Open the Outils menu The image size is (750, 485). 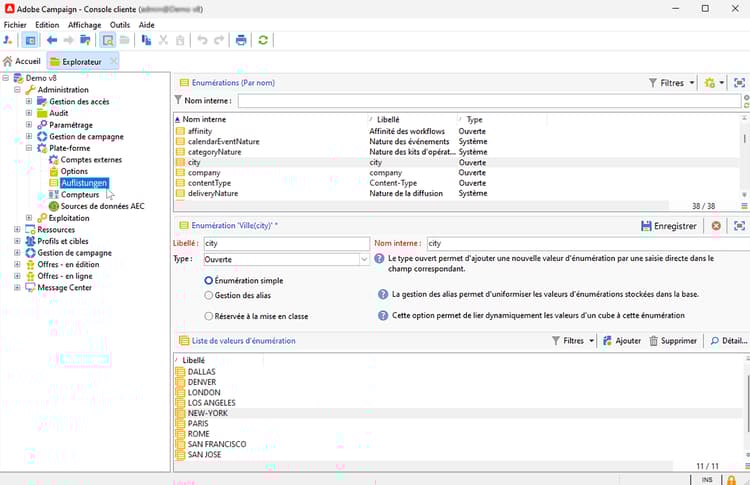(x=120, y=24)
